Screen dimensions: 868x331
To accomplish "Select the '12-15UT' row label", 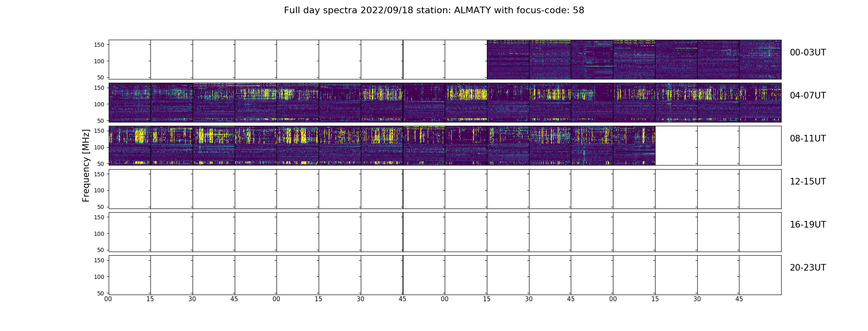I will point(808,182).
